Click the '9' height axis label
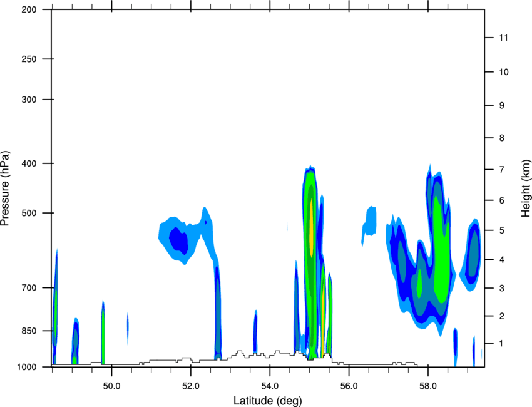The height and width of the screenshot is (407, 532). coord(502,106)
